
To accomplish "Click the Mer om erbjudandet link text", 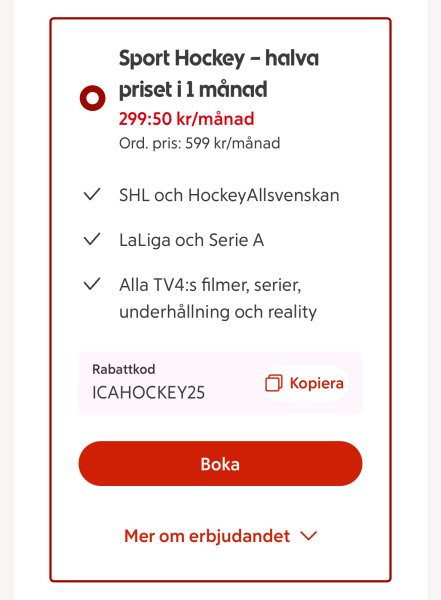I will click(207, 536).
